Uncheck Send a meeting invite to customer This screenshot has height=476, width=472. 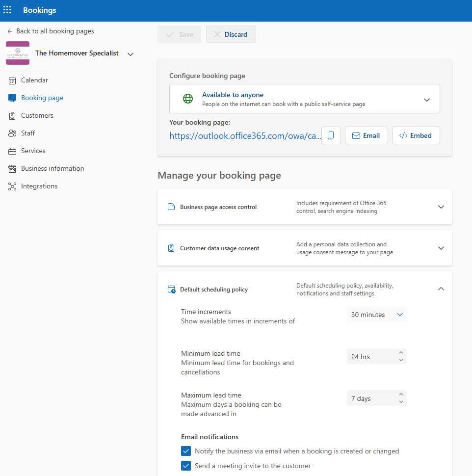coord(186,466)
